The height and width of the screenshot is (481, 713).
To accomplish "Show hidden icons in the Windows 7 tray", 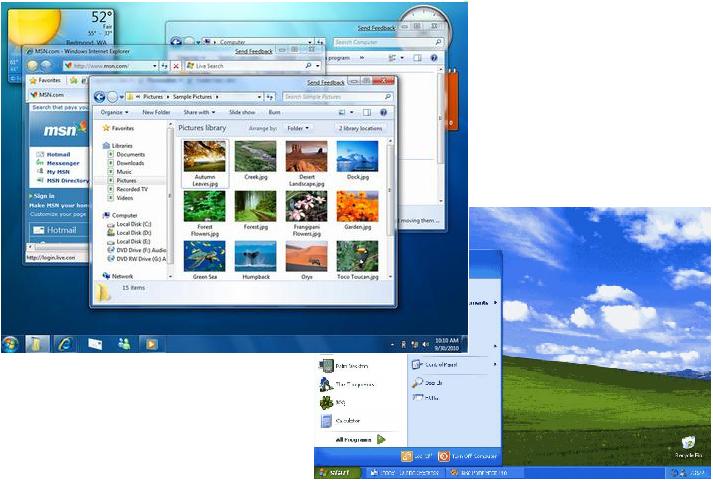I will click(392, 345).
